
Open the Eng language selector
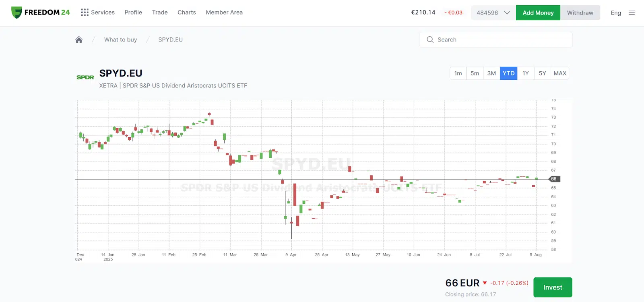(x=615, y=13)
